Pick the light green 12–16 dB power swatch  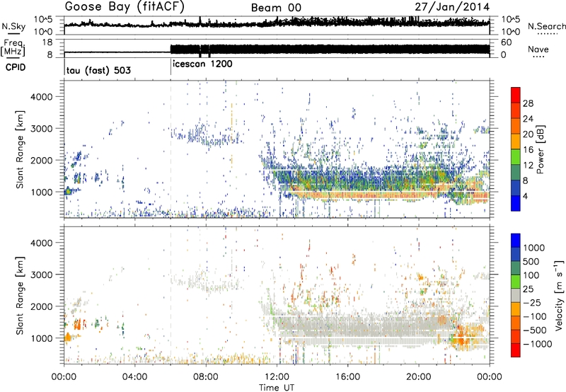pos(516,157)
